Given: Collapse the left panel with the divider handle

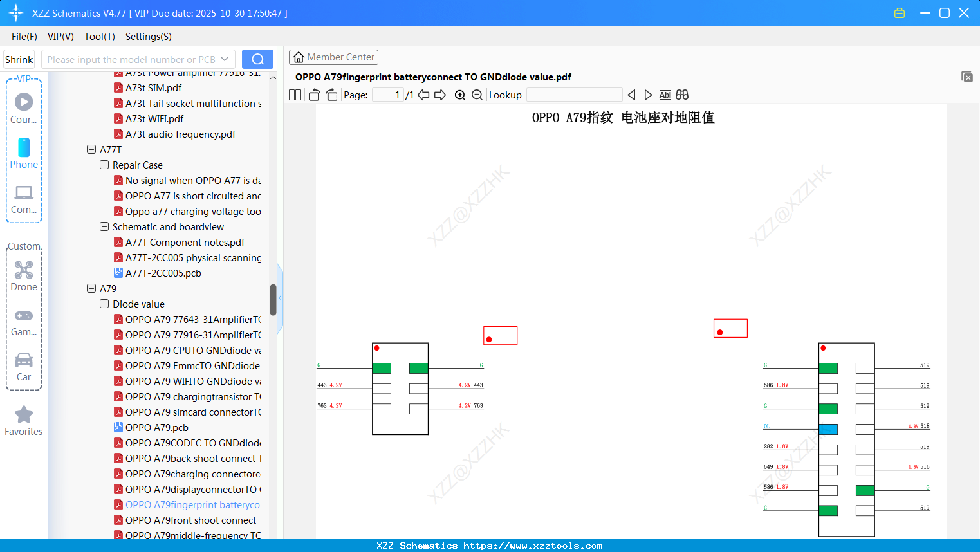Looking at the screenshot, I should point(280,298).
